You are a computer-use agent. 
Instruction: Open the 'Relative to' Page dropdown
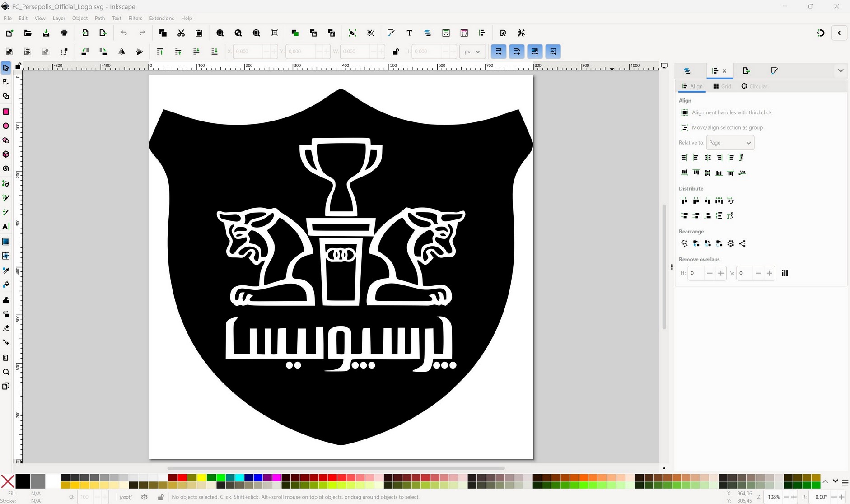(730, 143)
